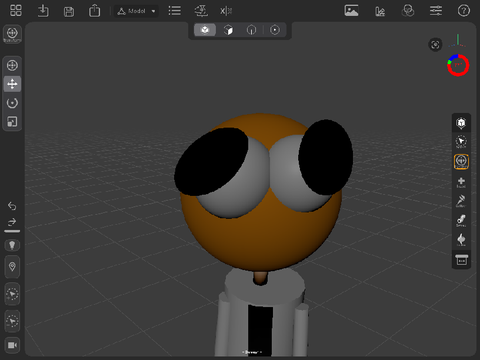Select the Move arrows tool
480x360 pixels.
point(12,84)
